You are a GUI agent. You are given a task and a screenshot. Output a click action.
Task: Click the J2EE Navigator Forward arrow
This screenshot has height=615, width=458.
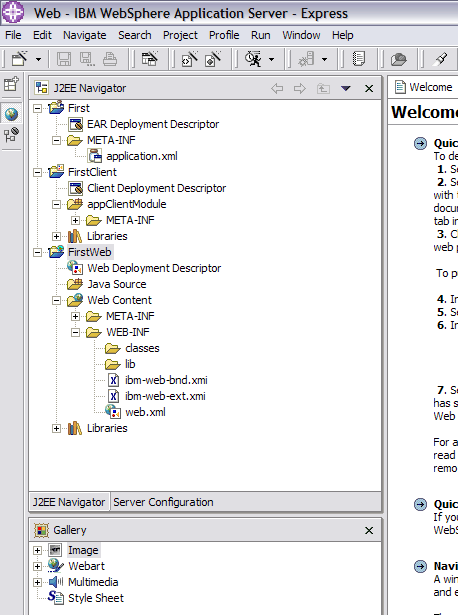(x=300, y=88)
